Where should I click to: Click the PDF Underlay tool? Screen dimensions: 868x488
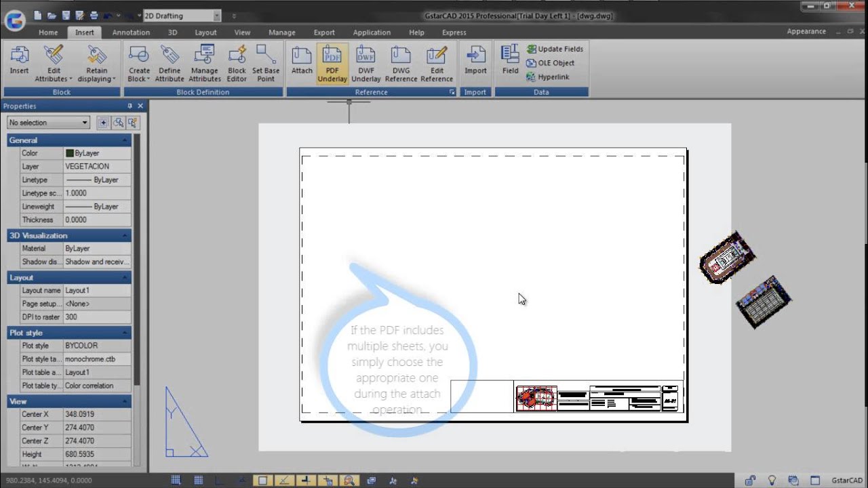[x=332, y=64]
